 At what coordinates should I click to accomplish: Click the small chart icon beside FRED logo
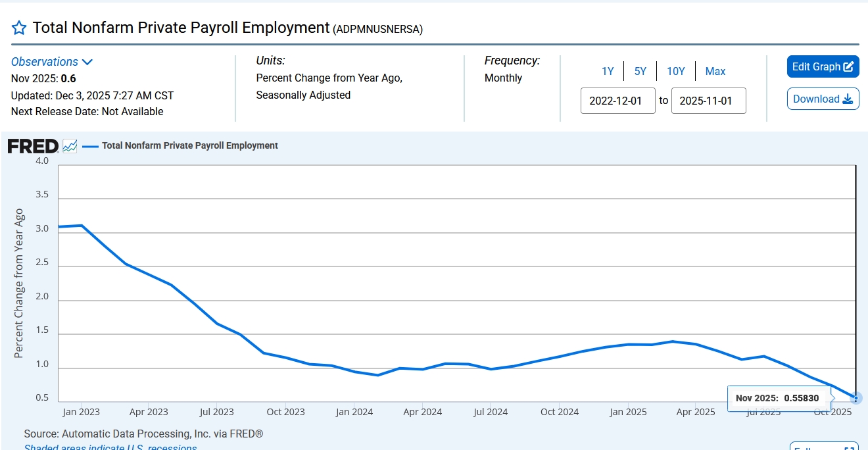pos(70,146)
